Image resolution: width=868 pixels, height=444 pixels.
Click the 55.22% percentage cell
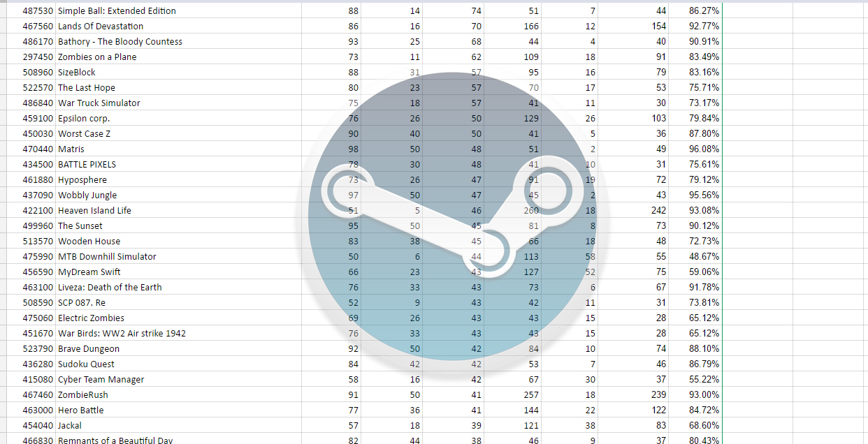pos(695,380)
